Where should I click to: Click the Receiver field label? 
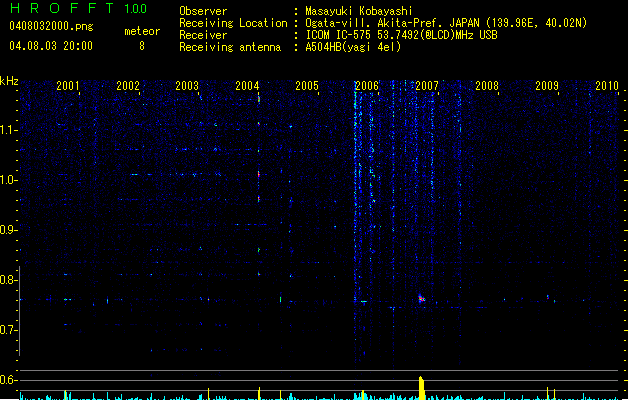coord(203,35)
